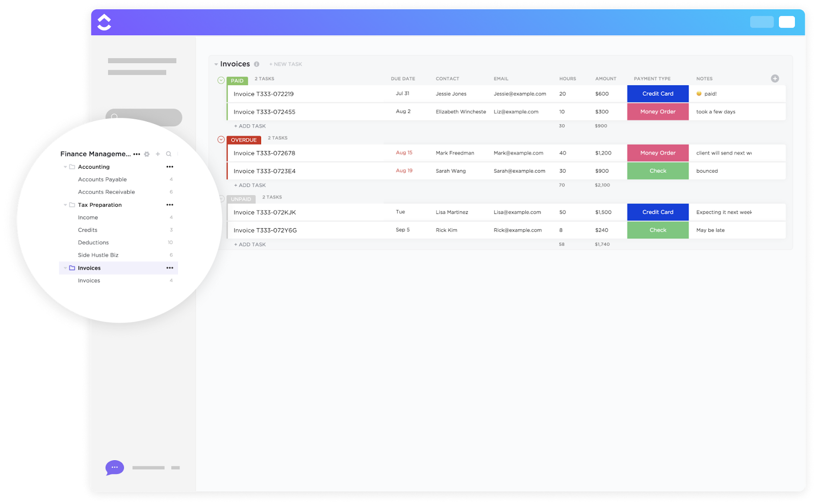The width and height of the screenshot is (816, 504).
Task: Click the search icon beside the gear
Action: [x=168, y=153]
